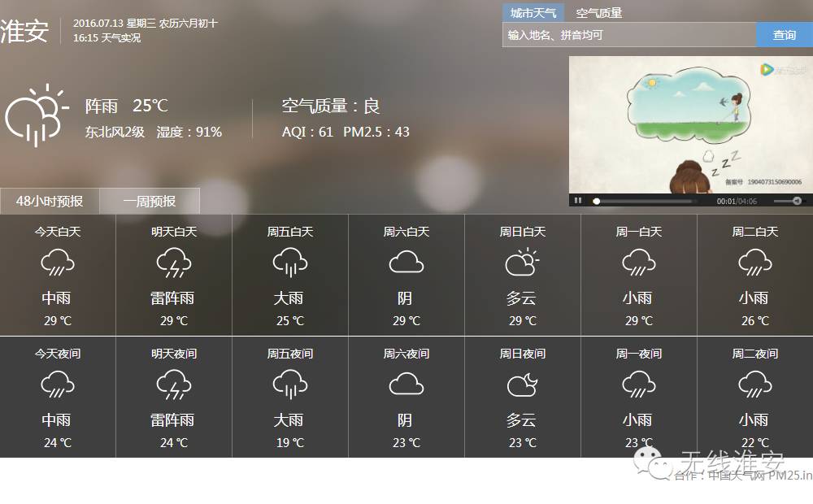Click the 雷阵雨 thunderstorm icon for 明天白天

172,262
